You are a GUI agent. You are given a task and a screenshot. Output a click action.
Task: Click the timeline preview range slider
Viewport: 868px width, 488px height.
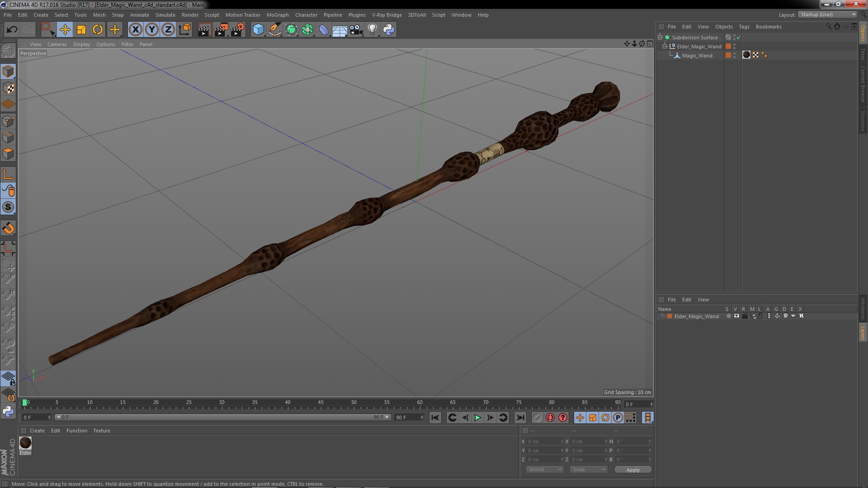click(223, 418)
